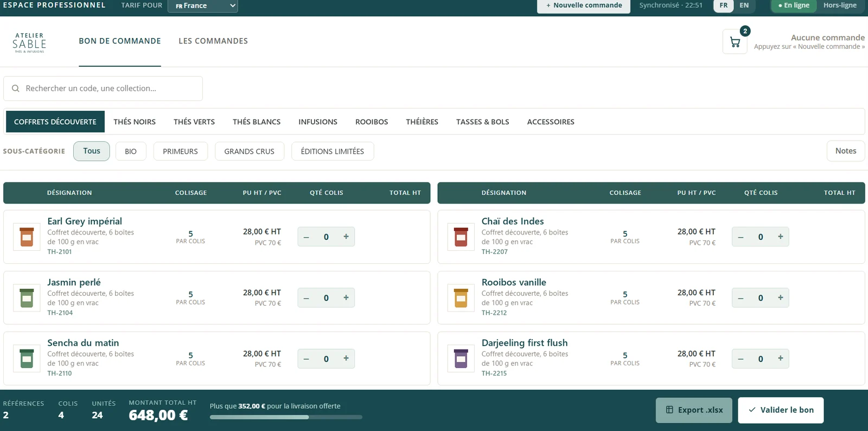Select the En ligne mode toggle
868x431 pixels.
coord(794,5)
